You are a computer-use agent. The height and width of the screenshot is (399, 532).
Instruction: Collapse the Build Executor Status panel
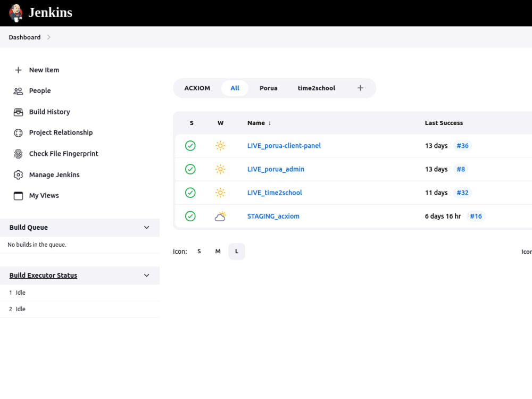(147, 276)
